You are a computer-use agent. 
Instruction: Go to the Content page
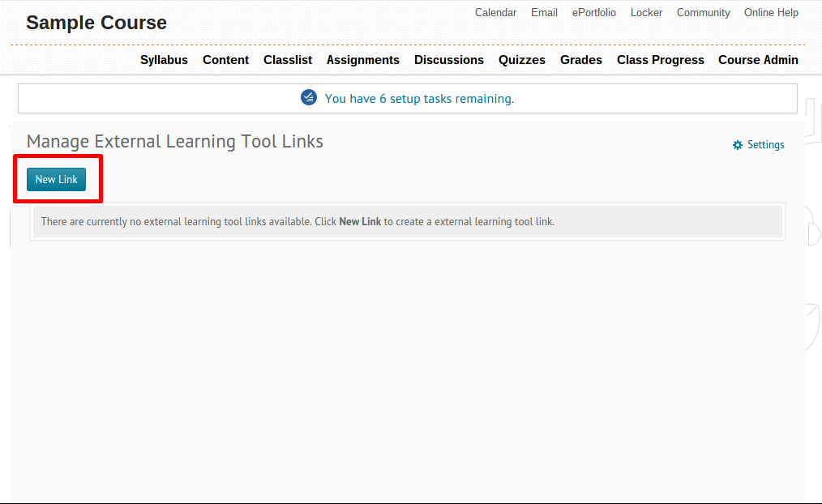pos(226,60)
